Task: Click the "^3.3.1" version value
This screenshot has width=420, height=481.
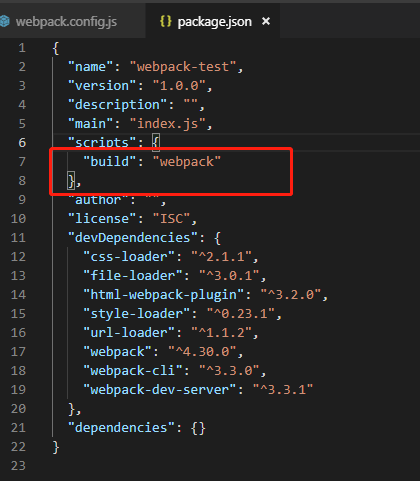Action: coord(283,390)
